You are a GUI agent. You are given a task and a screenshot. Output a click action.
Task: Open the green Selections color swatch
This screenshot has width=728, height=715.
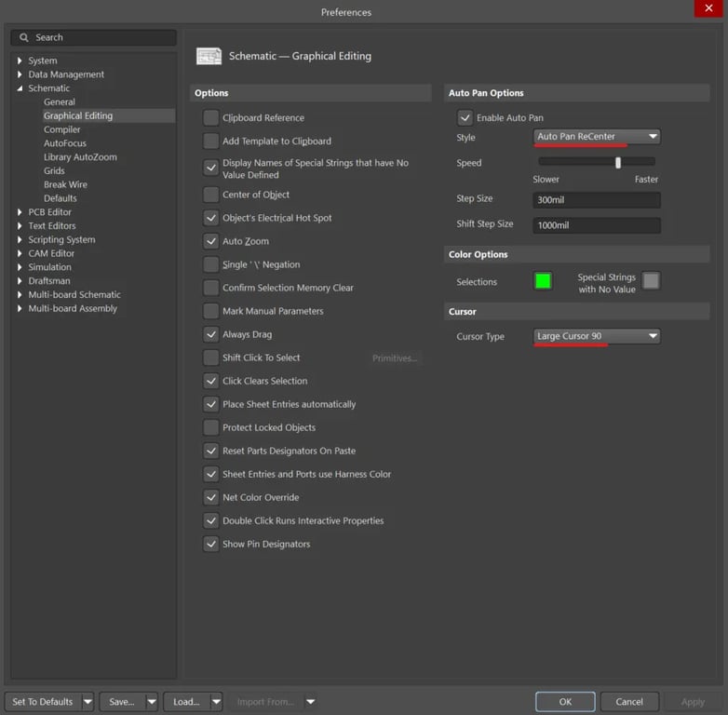[x=543, y=281]
